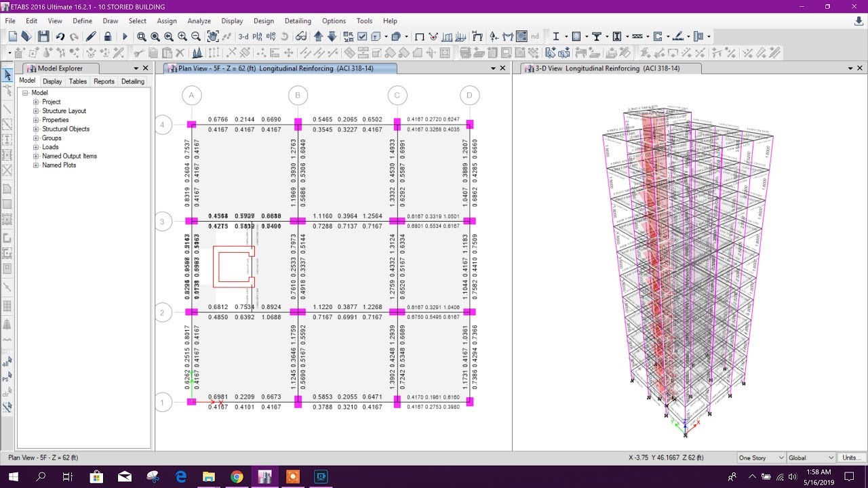Select the Zoom In tool
The width and height of the screenshot is (868, 488).
[182, 36]
